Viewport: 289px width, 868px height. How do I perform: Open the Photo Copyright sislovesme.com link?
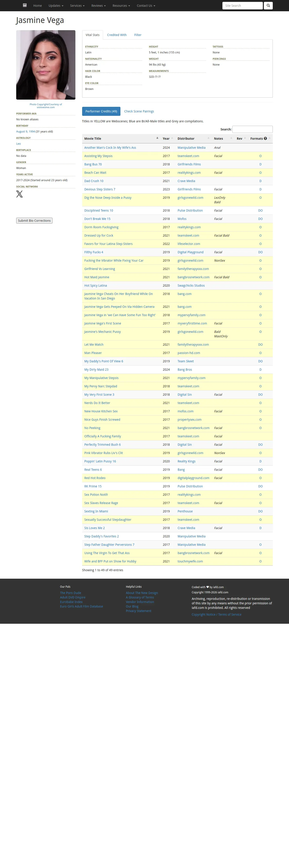[46, 106]
